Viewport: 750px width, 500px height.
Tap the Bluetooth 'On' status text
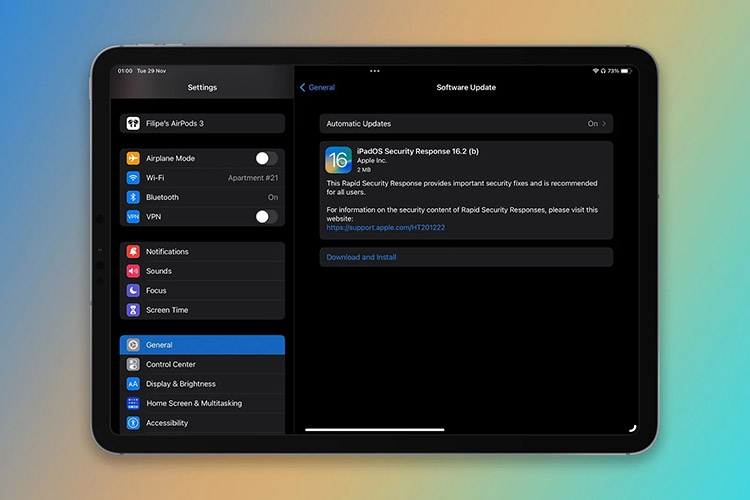pyautogui.click(x=273, y=197)
